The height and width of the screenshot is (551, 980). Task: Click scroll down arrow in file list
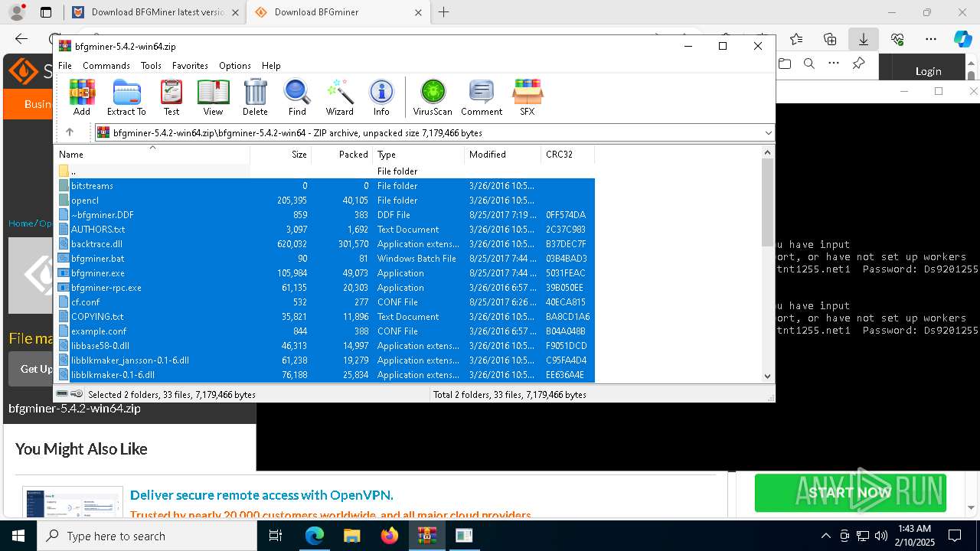click(767, 376)
